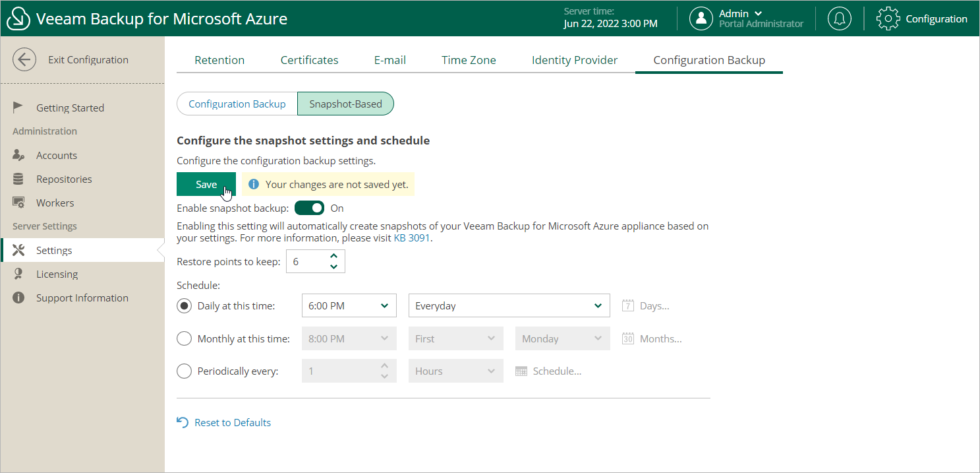Click the Support Information icon
The width and height of the screenshot is (980, 473).
18,298
